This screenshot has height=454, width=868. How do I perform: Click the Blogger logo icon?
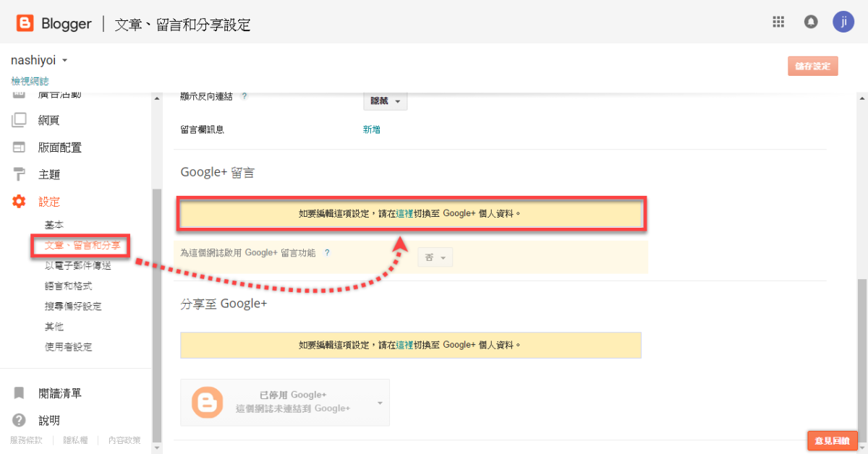(25, 24)
